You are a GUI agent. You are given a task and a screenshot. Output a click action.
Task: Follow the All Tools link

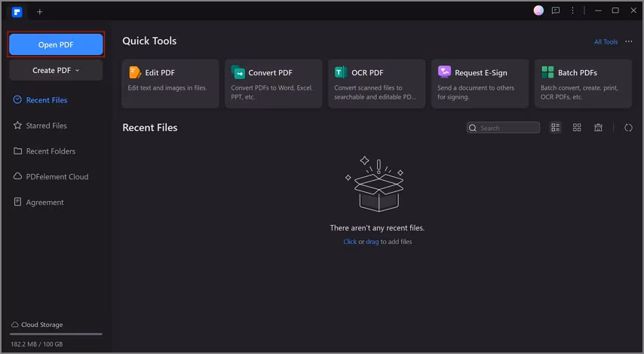[x=606, y=42]
